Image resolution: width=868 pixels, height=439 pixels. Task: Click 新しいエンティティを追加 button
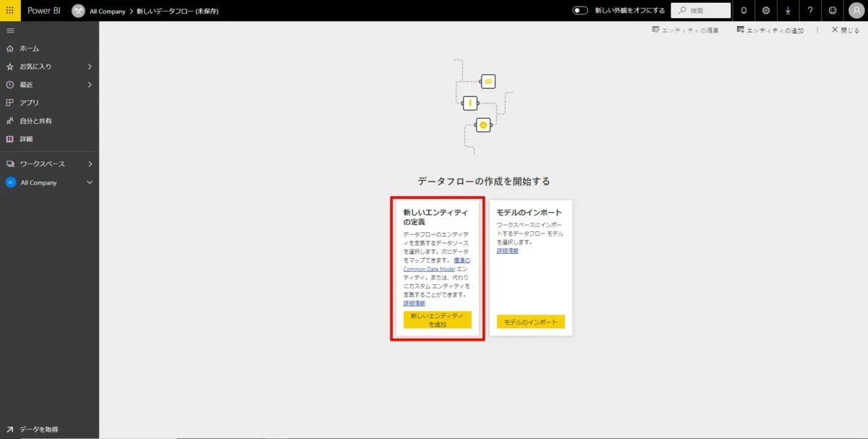[437, 320]
